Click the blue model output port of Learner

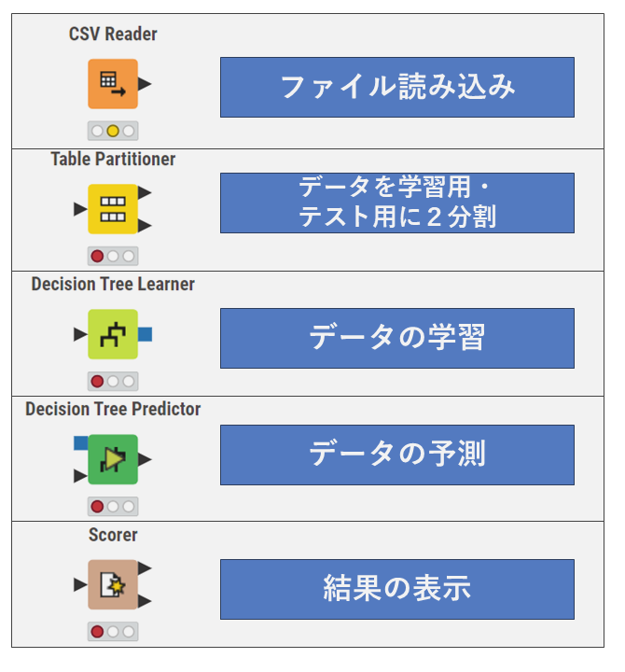145,334
